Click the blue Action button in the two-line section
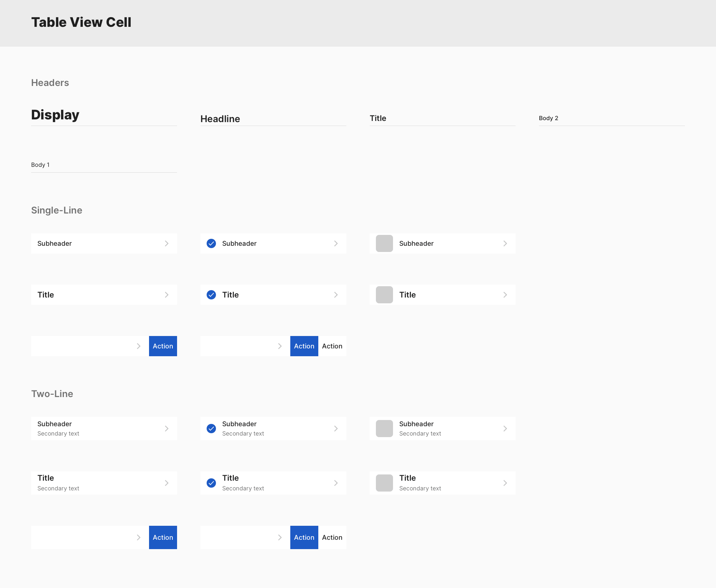Image resolution: width=716 pixels, height=588 pixels. (x=163, y=537)
